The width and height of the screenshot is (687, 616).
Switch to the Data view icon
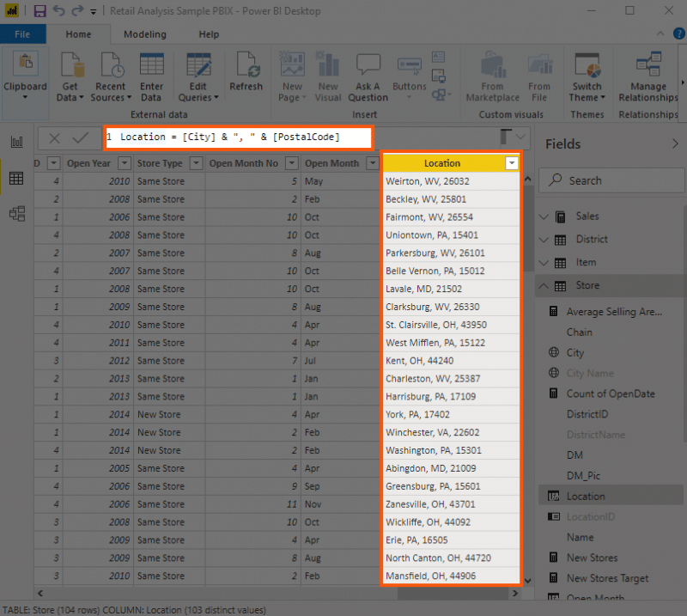click(x=16, y=178)
